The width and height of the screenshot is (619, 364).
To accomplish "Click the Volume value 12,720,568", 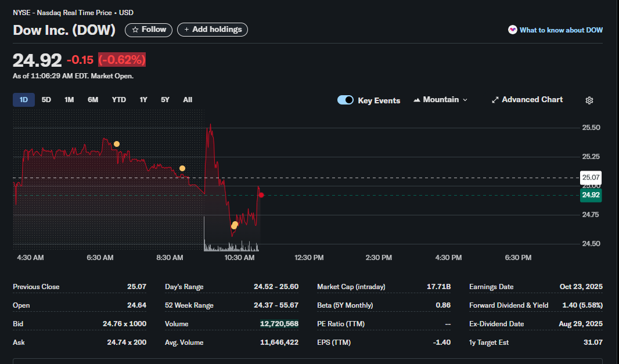I will click(x=279, y=324).
